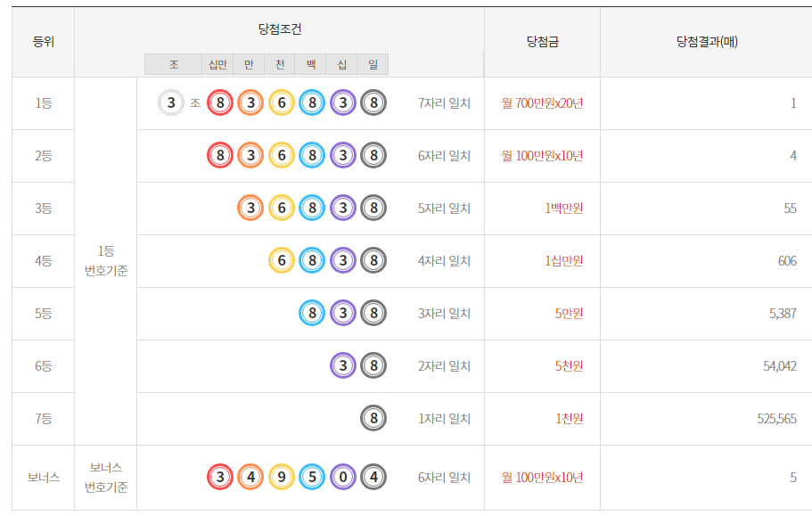Click the 1자리 일치 condition text
This screenshot has height=516, width=812.
point(444,418)
